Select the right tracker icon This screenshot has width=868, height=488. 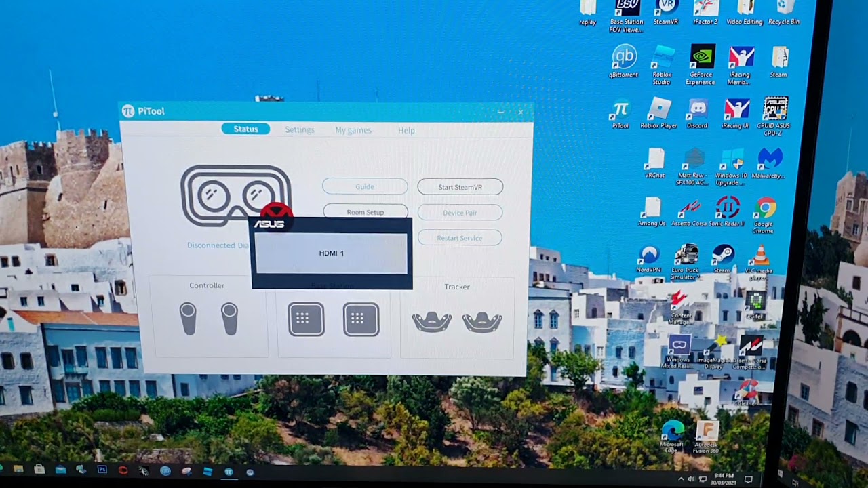click(482, 322)
